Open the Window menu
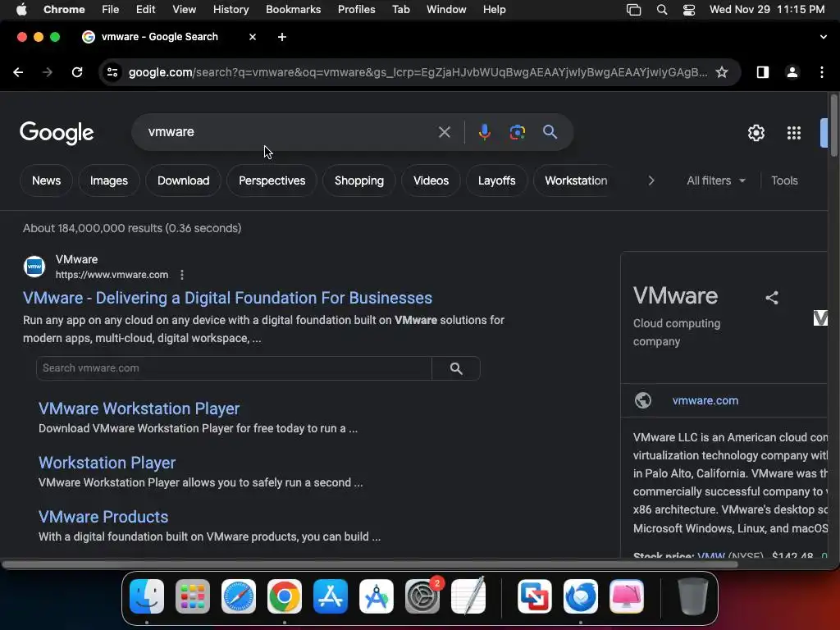The height and width of the screenshot is (630, 840). click(446, 10)
